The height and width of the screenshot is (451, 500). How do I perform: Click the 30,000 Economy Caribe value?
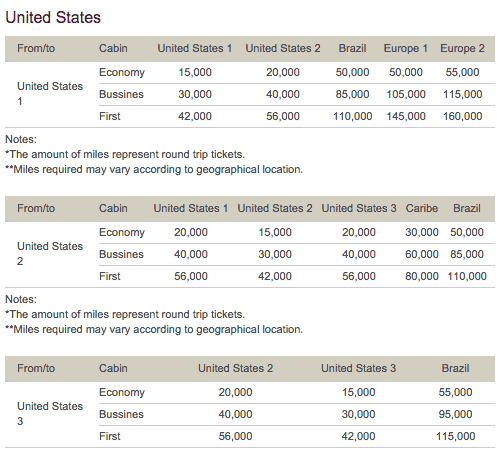422,232
